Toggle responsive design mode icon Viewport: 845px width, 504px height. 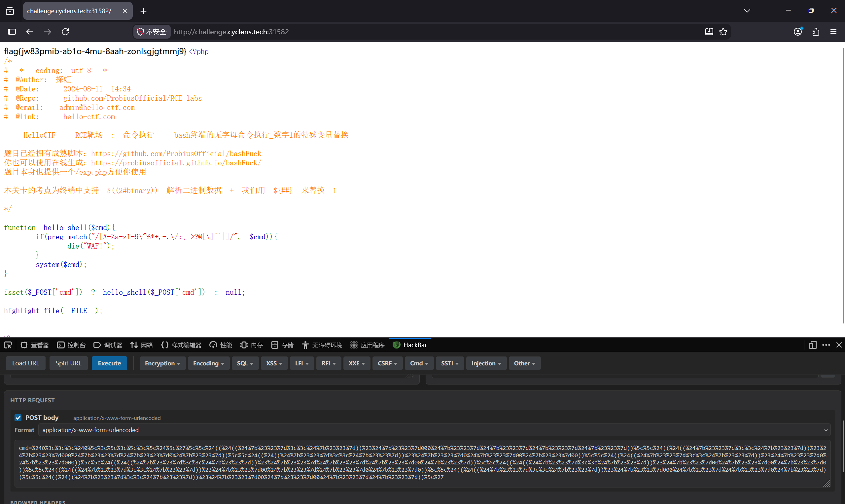(x=813, y=345)
